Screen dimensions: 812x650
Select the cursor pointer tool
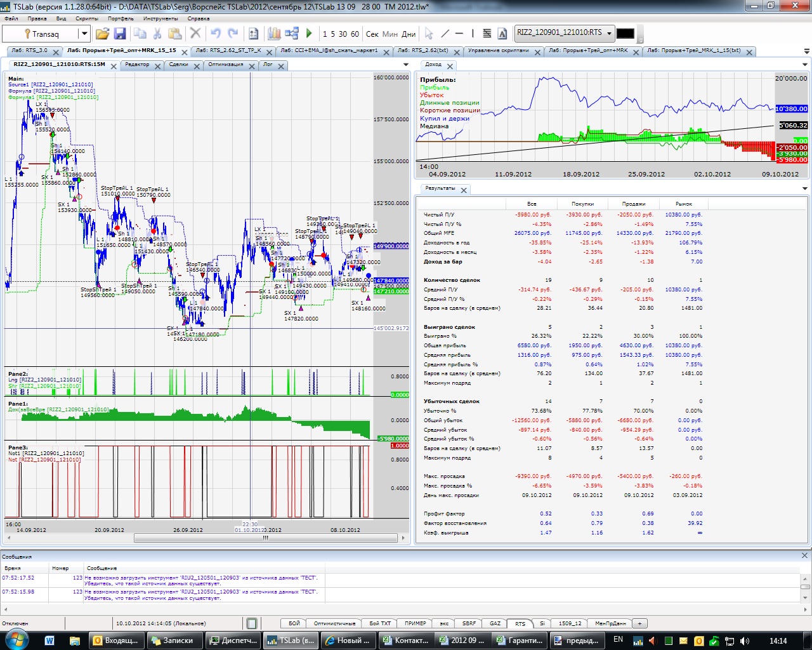coord(429,34)
